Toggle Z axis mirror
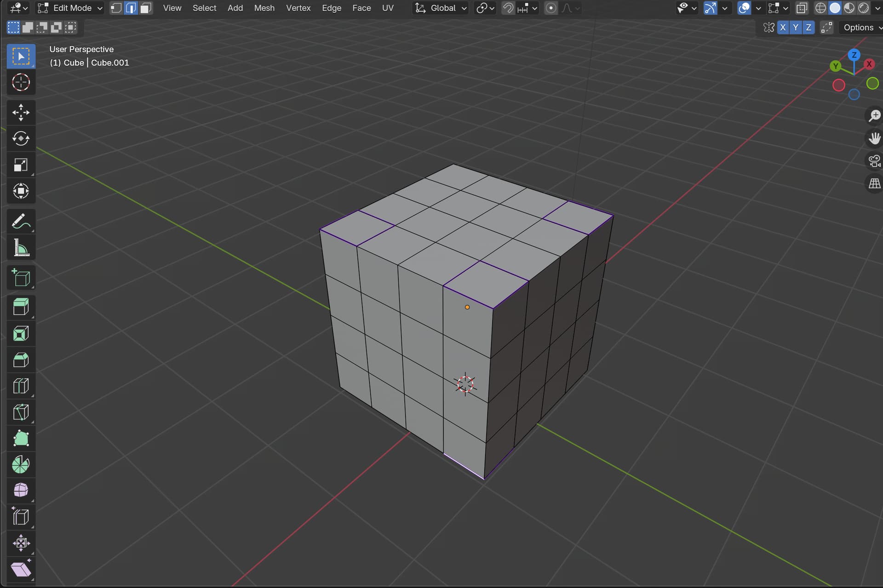Viewport: 883px width, 588px height. (808, 28)
